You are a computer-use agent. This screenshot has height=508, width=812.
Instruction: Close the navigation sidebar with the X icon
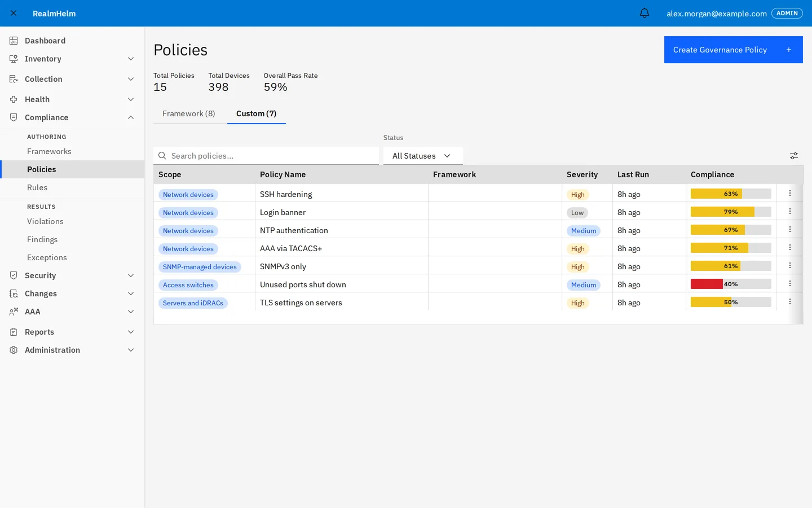coord(14,13)
